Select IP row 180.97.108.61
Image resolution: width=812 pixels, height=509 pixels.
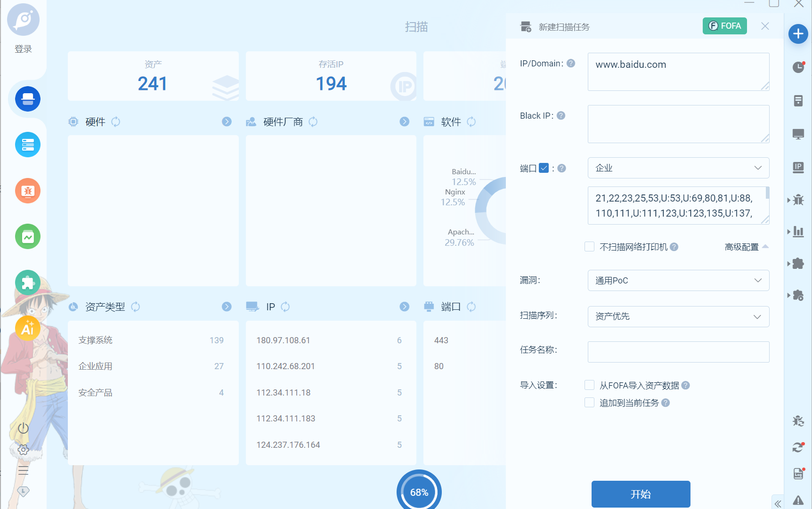[331, 340]
